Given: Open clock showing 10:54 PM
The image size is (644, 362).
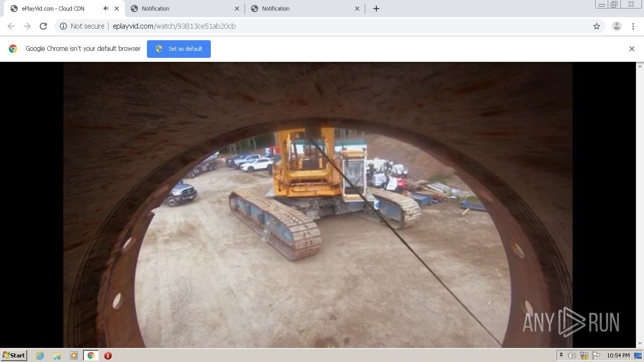Looking at the screenshot, I should click(618, 355).
